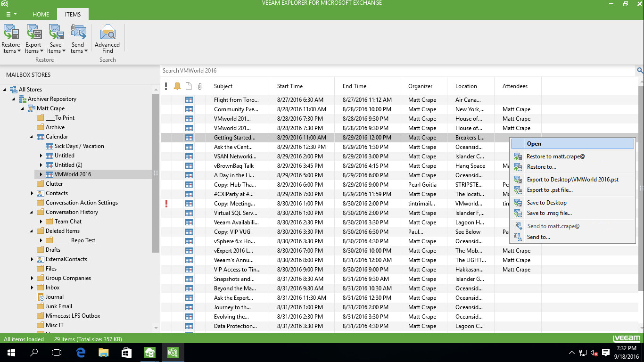The width and height of the screenshot is (644, 362).
Task: Sort by the importance exclamation column
Action: tap(166, 86)
